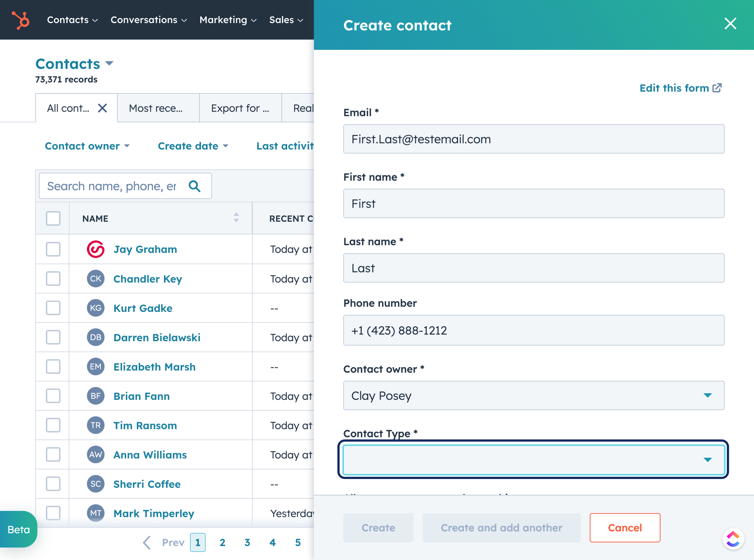Image resolution: width=754 pixels, height=560 pixels.
Task: Click Create and add another button
Action: point(501,528)
